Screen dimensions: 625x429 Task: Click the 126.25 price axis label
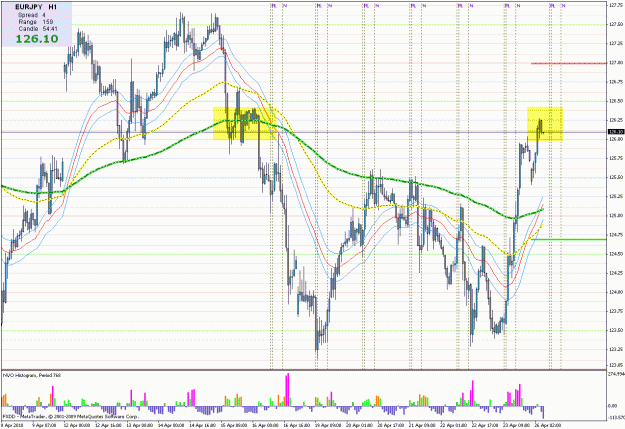pyautogui.click(x=616, y=120)
